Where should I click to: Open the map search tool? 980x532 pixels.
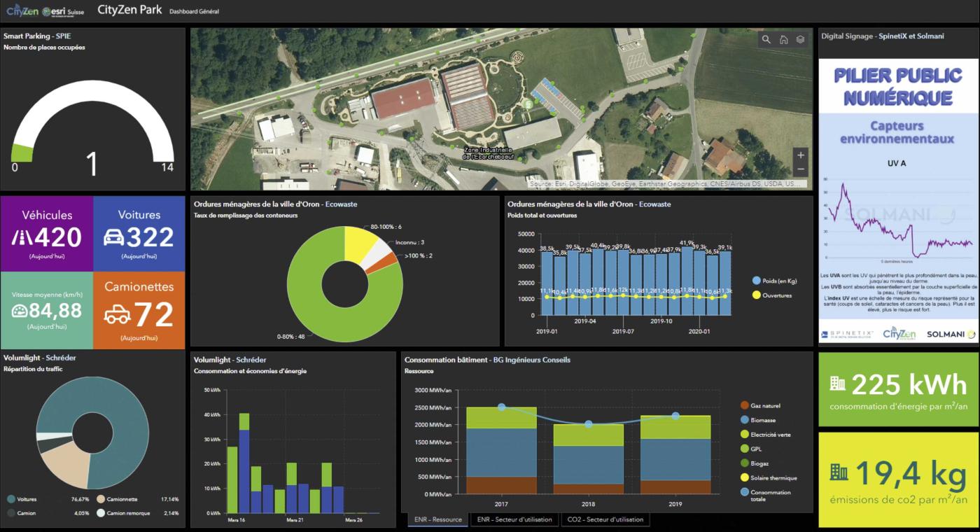pos(766,40)
